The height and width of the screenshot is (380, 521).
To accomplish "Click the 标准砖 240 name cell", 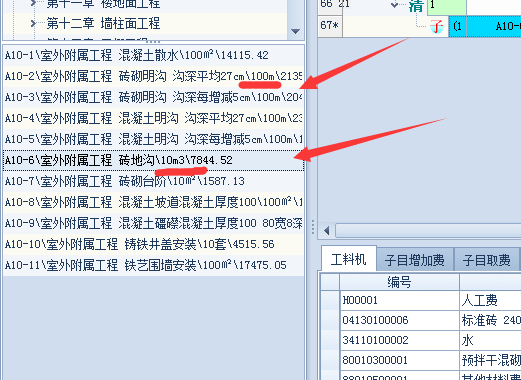I will click(490, 320).
